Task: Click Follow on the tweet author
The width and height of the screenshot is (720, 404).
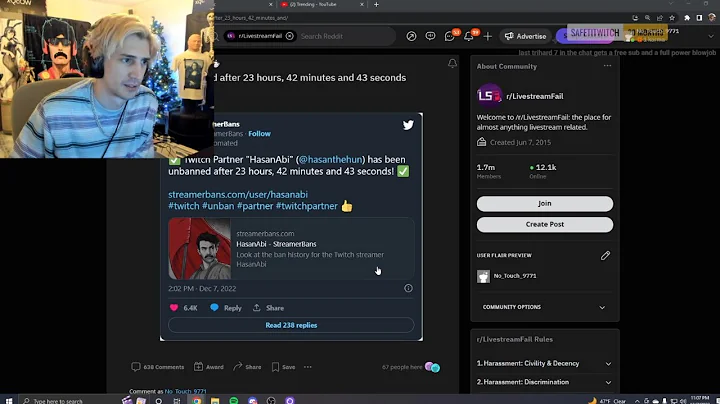Action: tap(259, 134)
